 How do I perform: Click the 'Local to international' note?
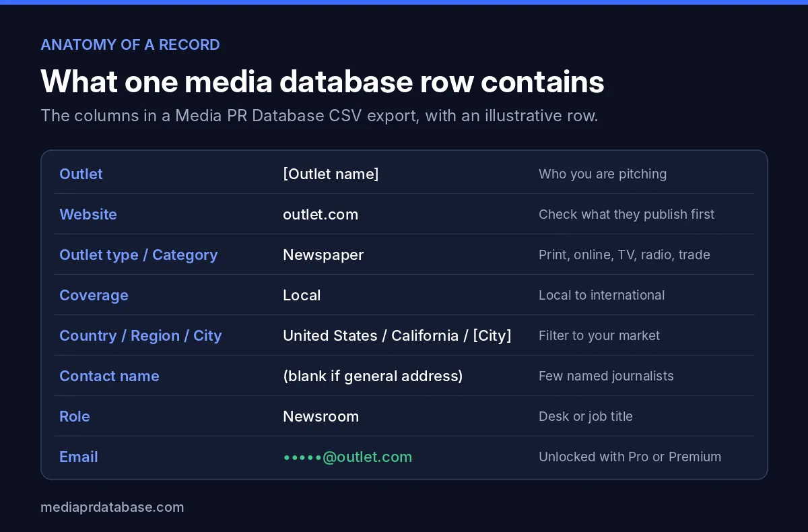601,295
